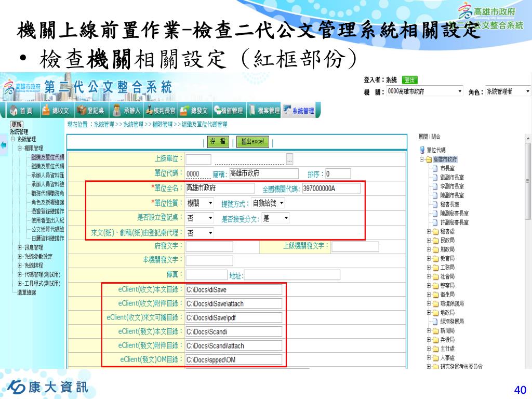
Task: Click the right tree vertical scrollbar thumb
Action: [528, 181]
